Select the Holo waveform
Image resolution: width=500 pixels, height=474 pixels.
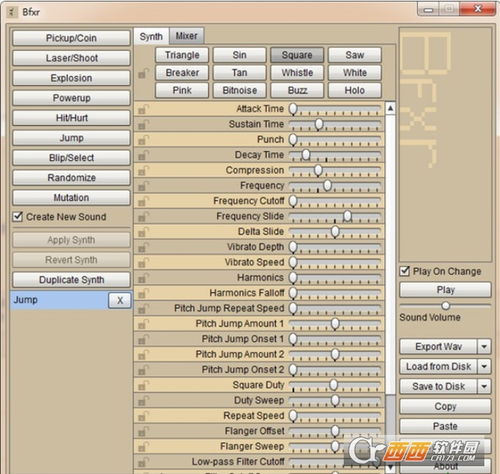[x=355, y=90]
